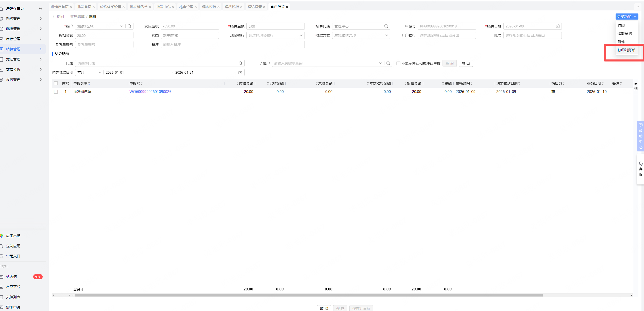
Task: Collapse the sidebar with the arrow icon
Action: [40, 8]
